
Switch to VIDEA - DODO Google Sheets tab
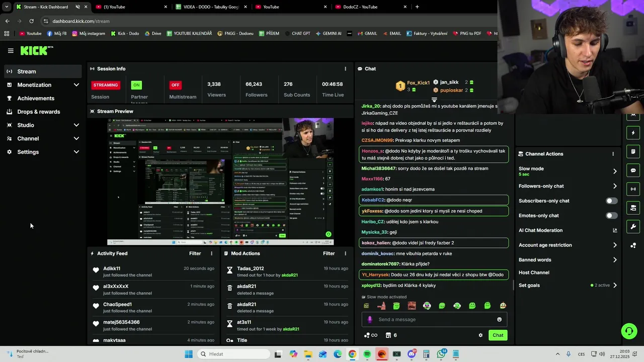[x=211, y=7]
